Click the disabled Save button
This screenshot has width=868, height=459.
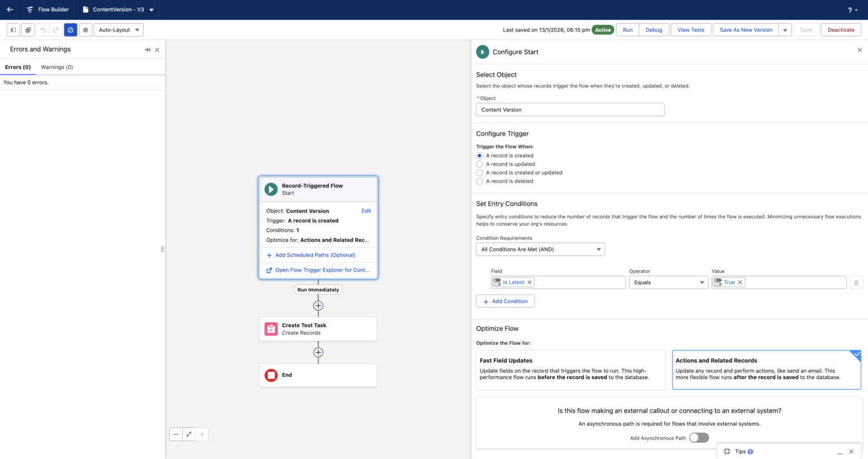tap(806, 30)
